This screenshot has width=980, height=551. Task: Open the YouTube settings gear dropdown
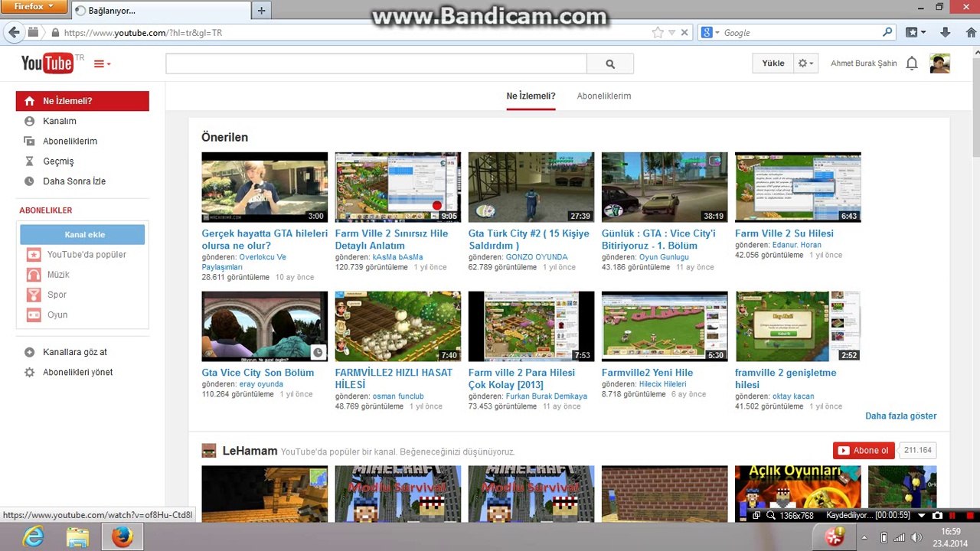tap(805, 64)
